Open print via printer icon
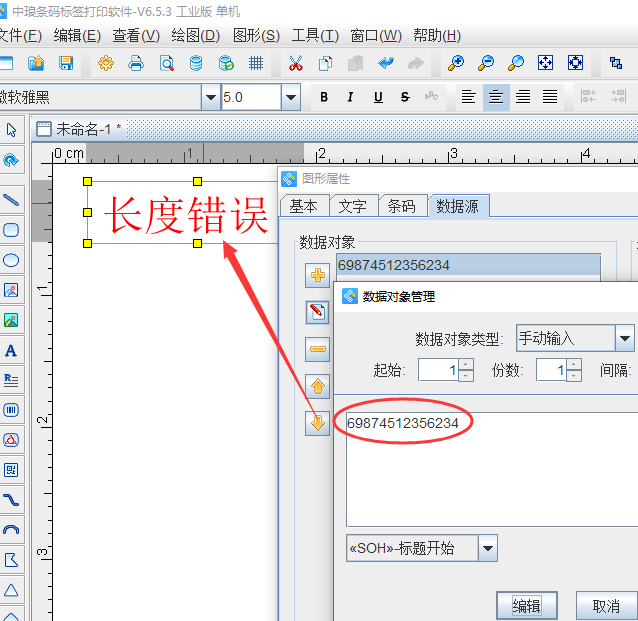This screenshot has height=621, width=638. (x=136, y=63)
